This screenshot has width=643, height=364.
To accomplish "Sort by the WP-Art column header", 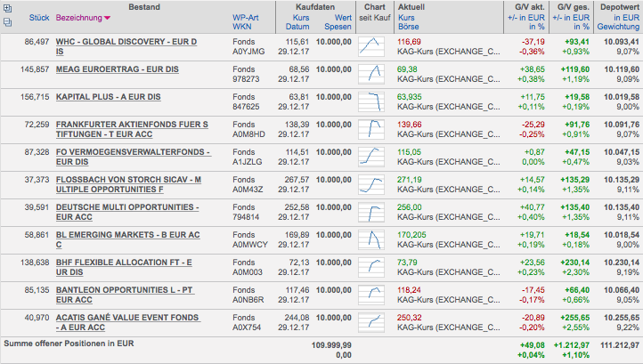I will click(246, 18).
